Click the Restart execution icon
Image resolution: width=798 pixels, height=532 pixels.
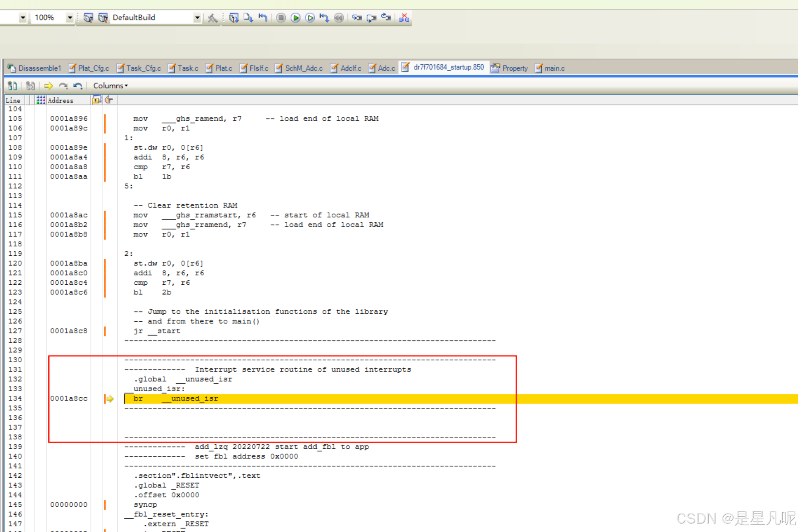324,18
